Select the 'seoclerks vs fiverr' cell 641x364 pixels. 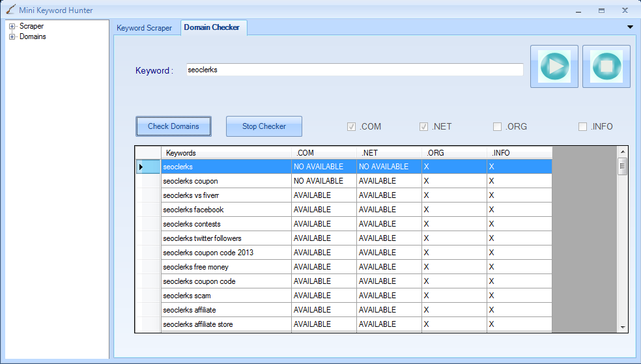coord(226,195)
